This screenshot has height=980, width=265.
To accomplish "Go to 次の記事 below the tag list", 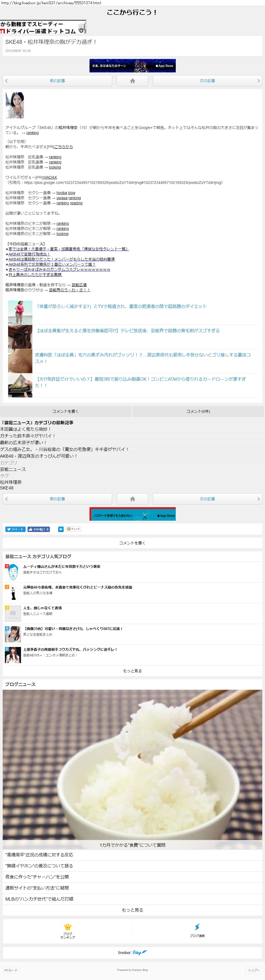I will [x=208, y=499].
